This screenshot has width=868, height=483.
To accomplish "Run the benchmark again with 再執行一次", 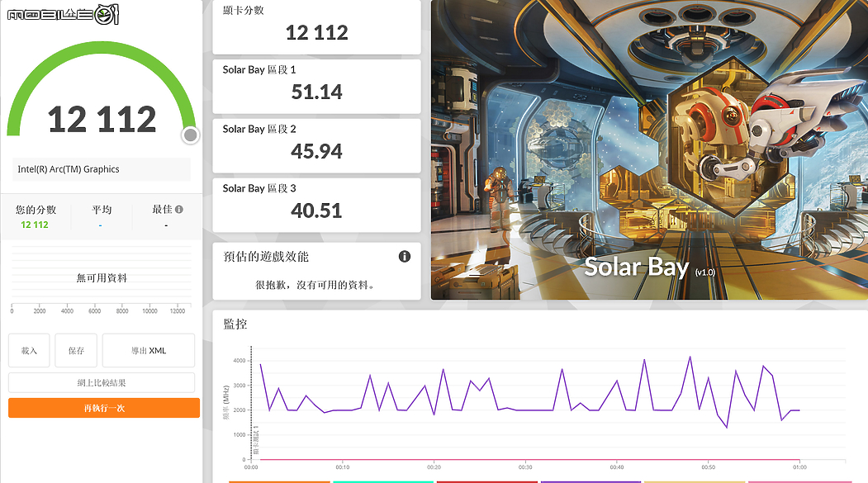I will click(104, 408).
